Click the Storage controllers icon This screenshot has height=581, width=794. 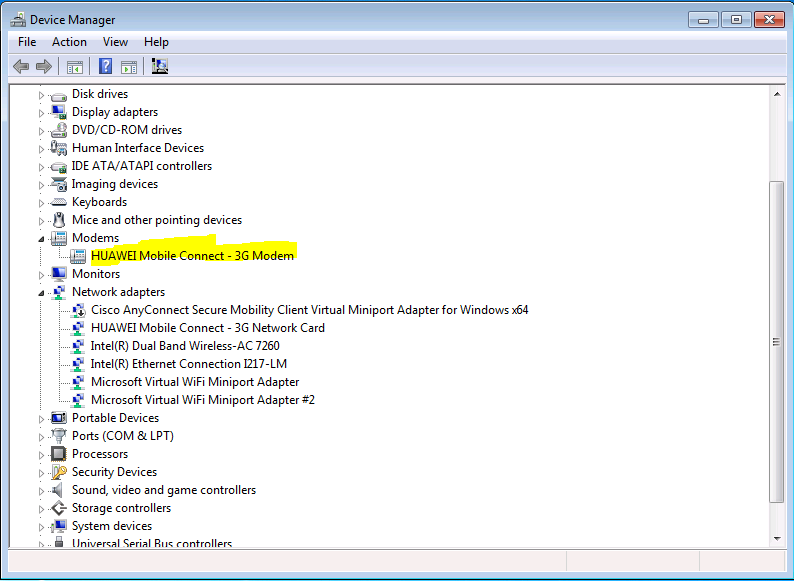(59, 508)
